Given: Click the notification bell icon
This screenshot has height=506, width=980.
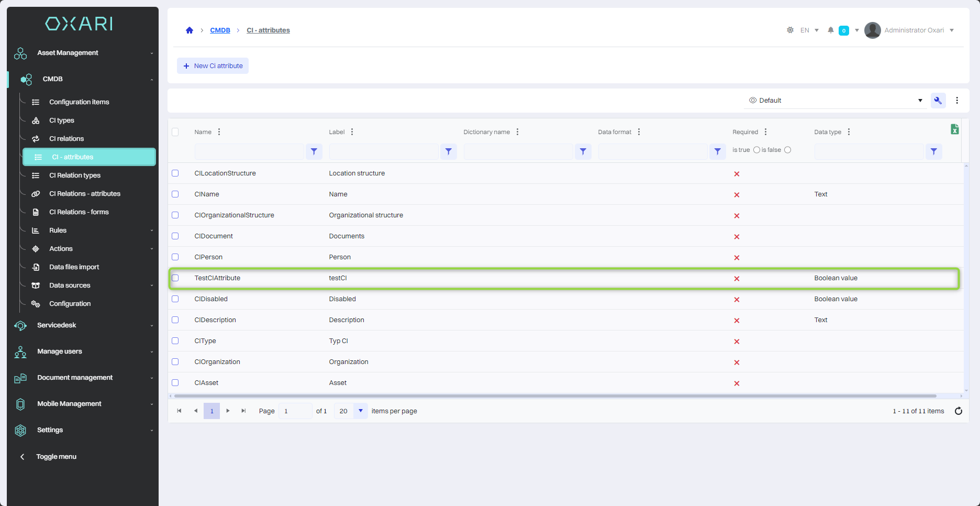Looking at the screenshot, I should pos(830,30).
